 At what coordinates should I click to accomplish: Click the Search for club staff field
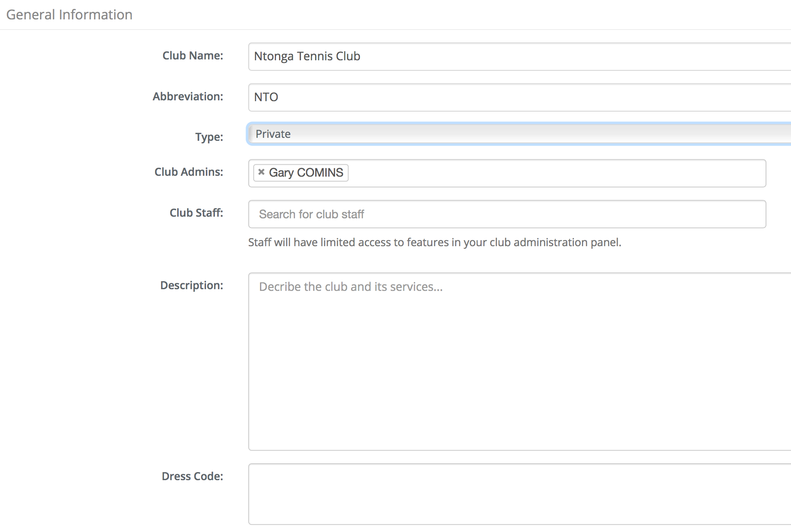pyautogui.click(x=507, y=214)
